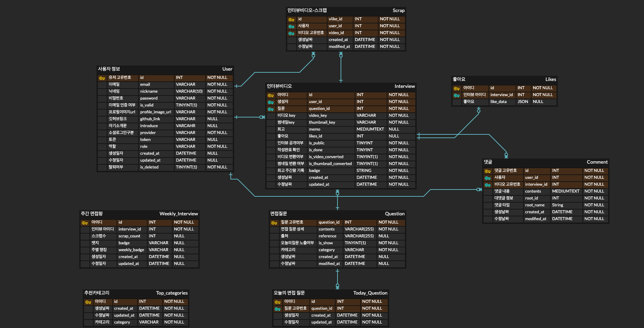Click is_done column in Interview table
Image resolution: width=644 pixels, height=328 pixels.
[316, 150]
